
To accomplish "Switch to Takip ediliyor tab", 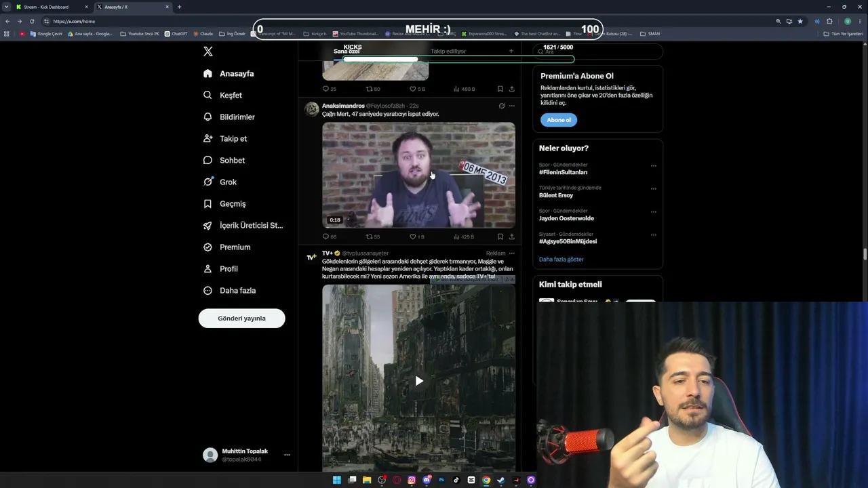I will 448,51.
